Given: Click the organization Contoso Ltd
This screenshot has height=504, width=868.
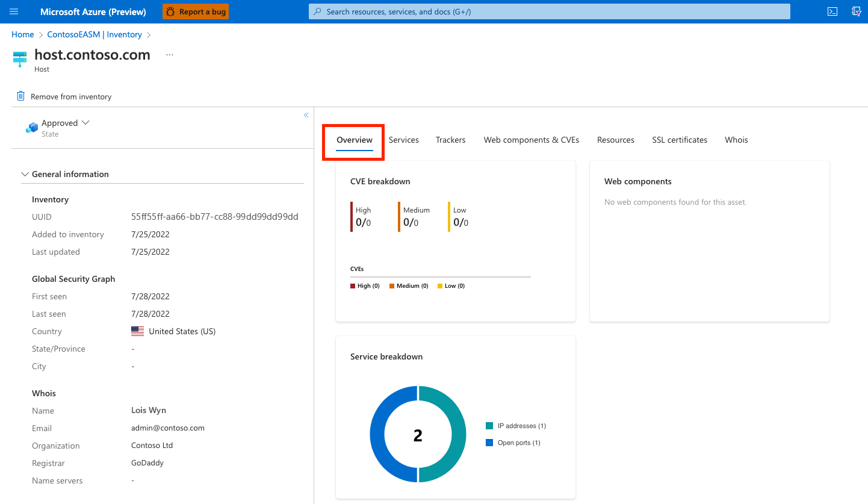Looking at the screenshot, I should pos(152,446).
